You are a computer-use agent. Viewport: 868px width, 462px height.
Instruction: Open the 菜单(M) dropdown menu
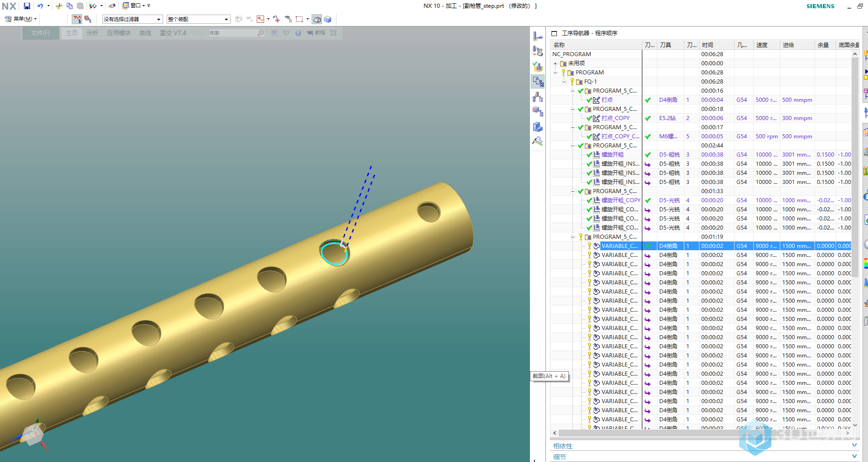pyautogui.click(x=21, y=19)
